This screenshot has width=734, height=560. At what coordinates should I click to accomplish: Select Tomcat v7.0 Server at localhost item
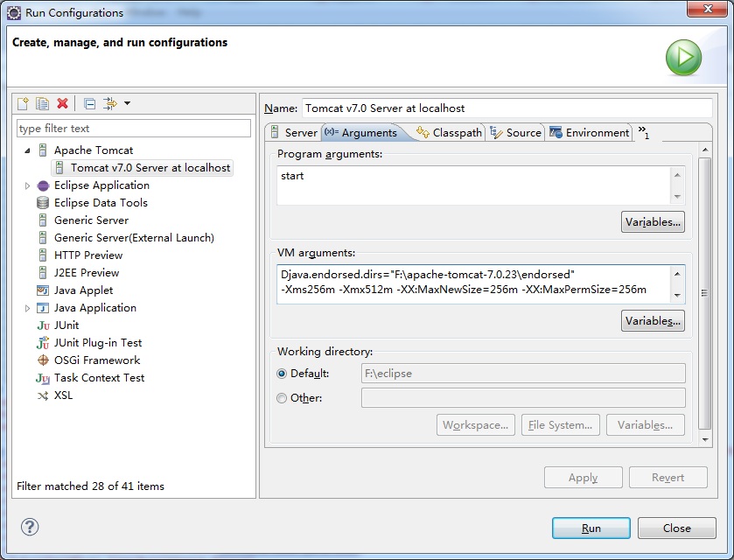tap(142, 168)
